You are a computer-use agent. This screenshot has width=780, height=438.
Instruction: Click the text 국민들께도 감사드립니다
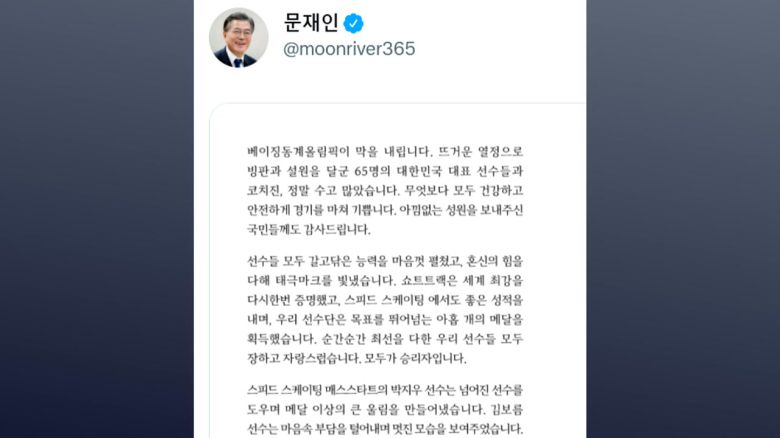[309, 229]
